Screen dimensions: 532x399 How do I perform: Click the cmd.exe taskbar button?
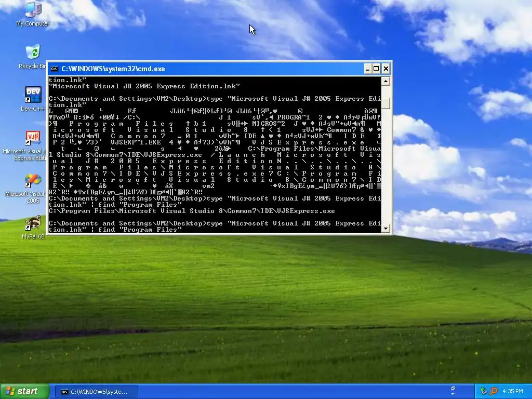click(x=96, y=392)
